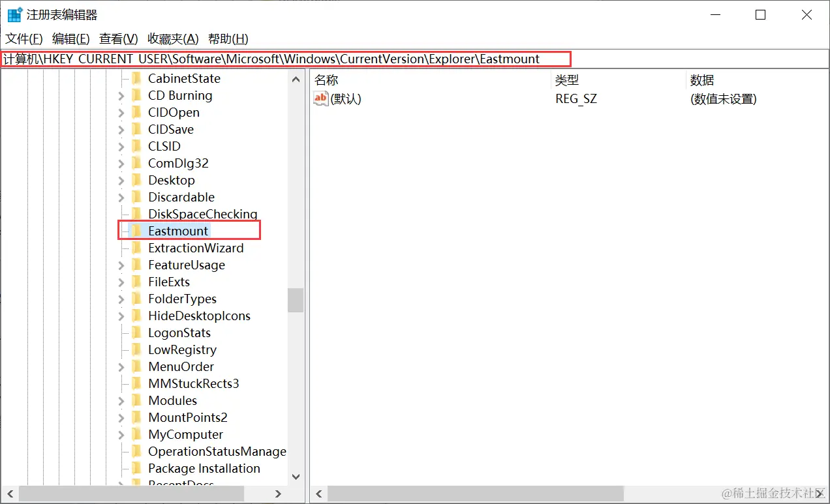Select the Eastmount key label
The image size is (830, 504).
pos(178,231)
